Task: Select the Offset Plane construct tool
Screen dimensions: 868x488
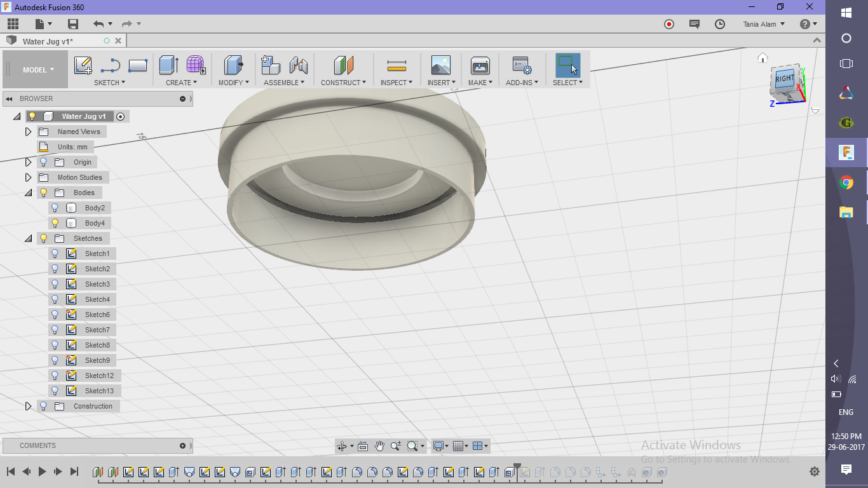Action: [343, 65]
